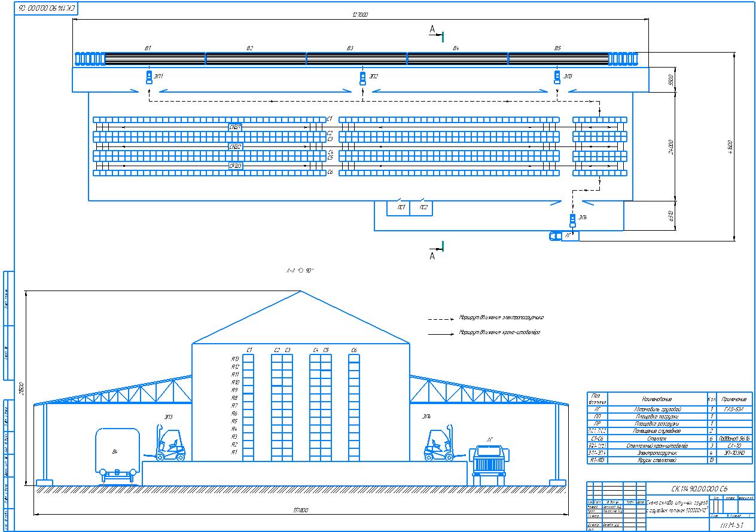The image size is (756, 532).
Task: Click the C6 rack column in the section
Action: pos(354,408)
